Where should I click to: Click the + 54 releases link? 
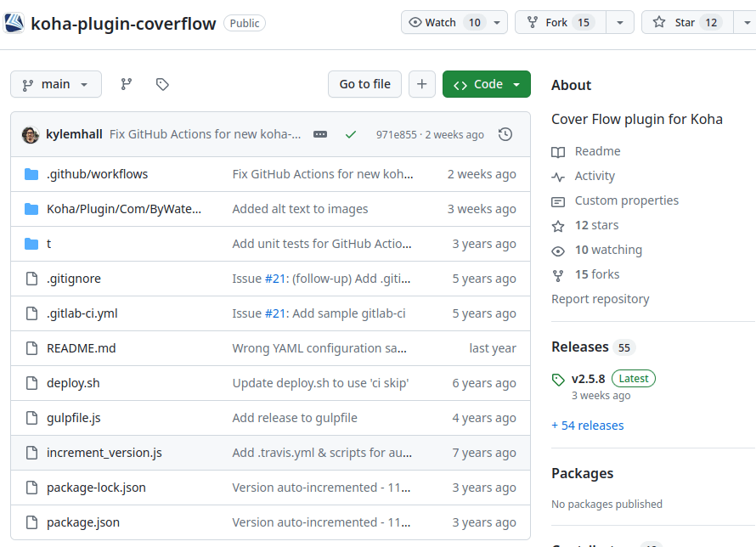tap(588, 426)
